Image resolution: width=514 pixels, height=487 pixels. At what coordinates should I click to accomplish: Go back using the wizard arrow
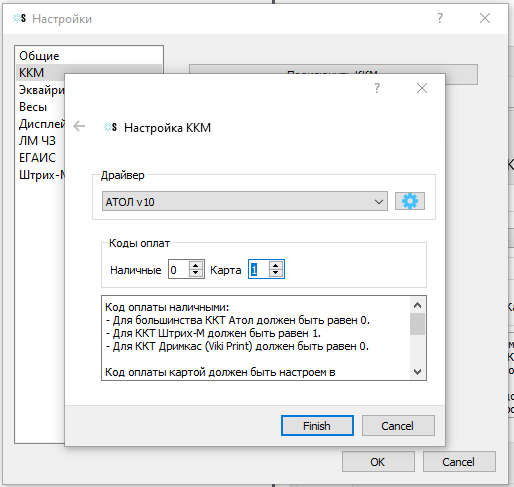[x=79, y=126]
